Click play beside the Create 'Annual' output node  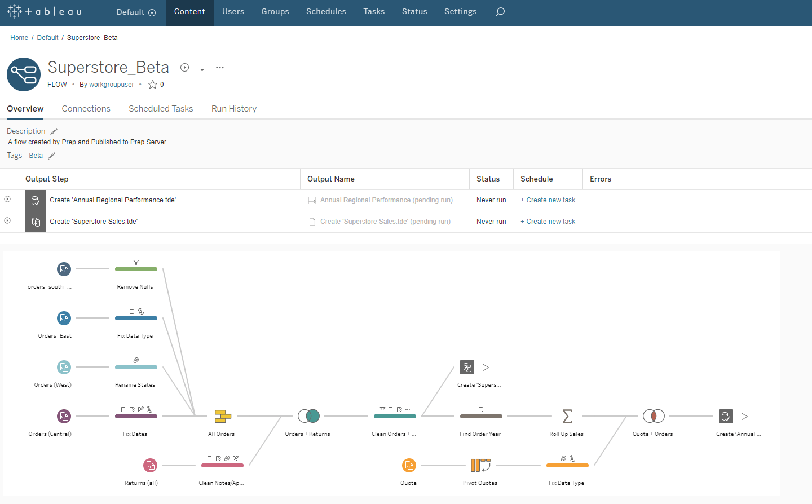pyautogui.click(x=744, y=417)
